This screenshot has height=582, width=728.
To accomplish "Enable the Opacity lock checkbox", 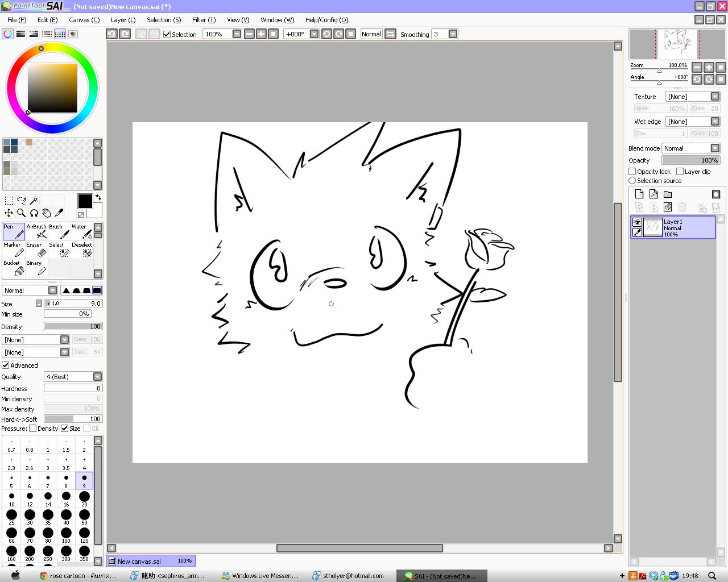I will tap(632, 172).
